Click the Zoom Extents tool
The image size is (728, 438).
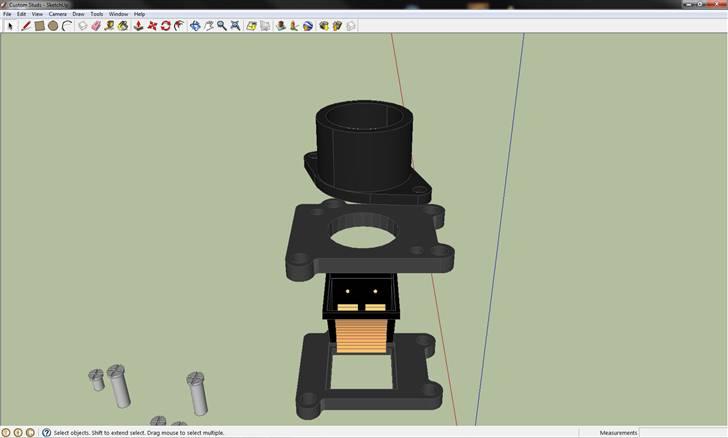pos(235,26)
